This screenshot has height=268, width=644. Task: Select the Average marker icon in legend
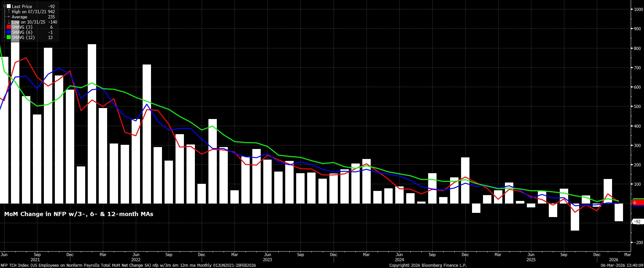click(x=9, y=17)
